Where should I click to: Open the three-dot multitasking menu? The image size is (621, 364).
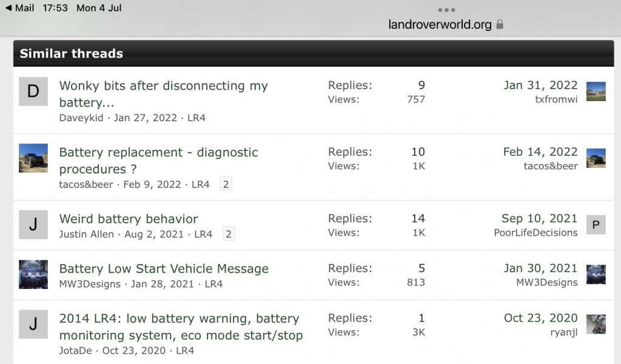pyautogui.click(x=446, y=10)
